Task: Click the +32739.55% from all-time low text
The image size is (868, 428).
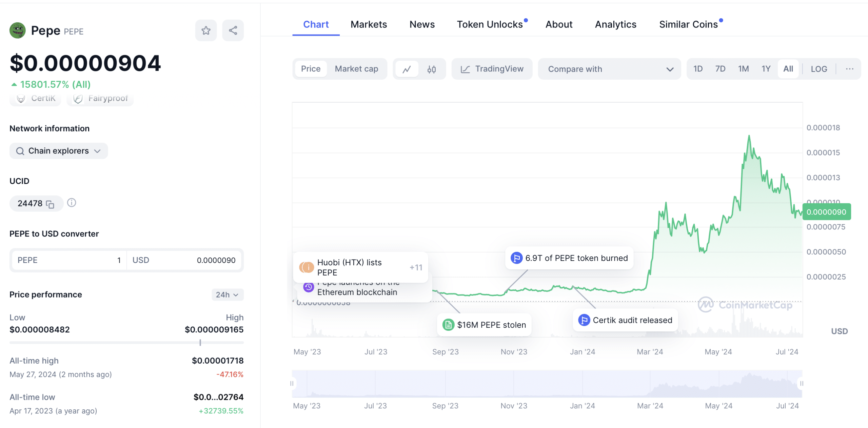Action: point(221,411)
